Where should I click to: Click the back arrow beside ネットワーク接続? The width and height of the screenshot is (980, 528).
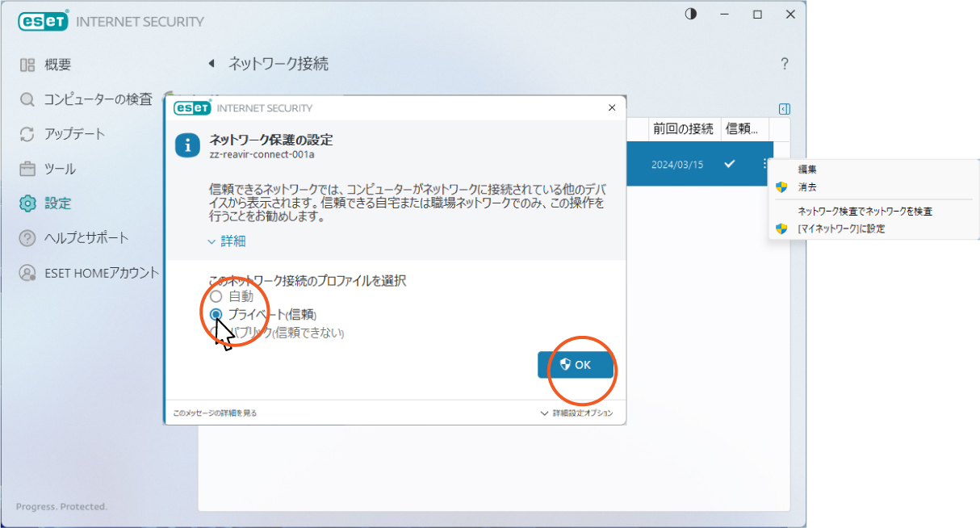[211, 64]
